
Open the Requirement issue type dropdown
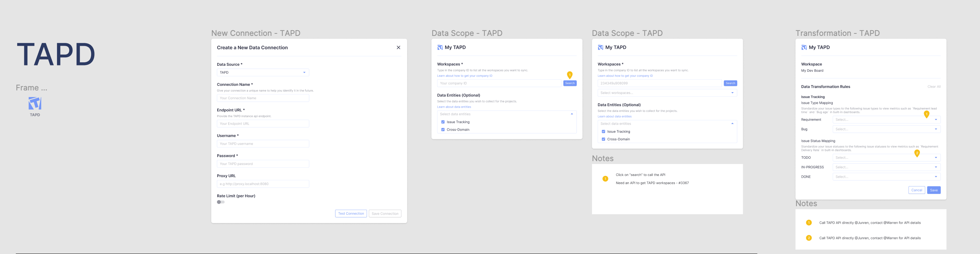[886, 120]
